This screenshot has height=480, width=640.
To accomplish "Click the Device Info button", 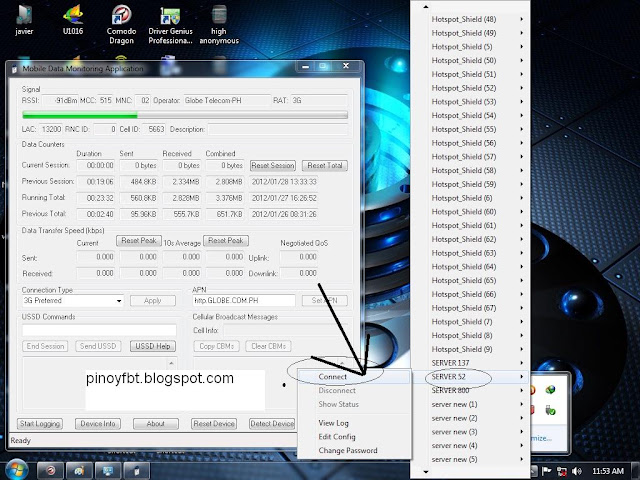I will coord(98,424).
